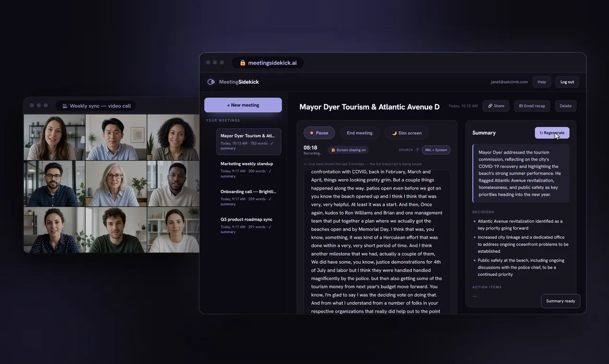Click the question mark next to Source
This screenshot has width=609, height=364.
pyautogui.click(x=417, y=150)
